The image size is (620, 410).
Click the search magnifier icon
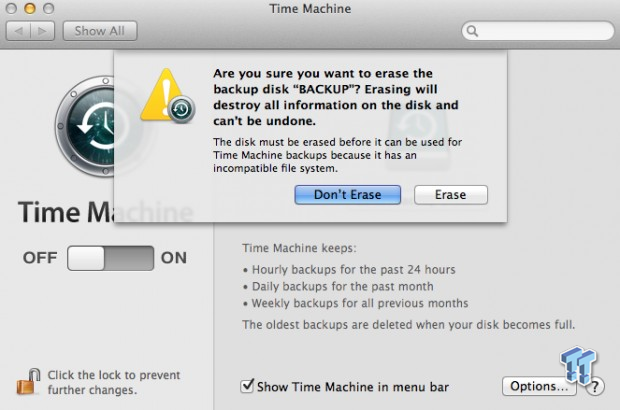tap(472, 31)
